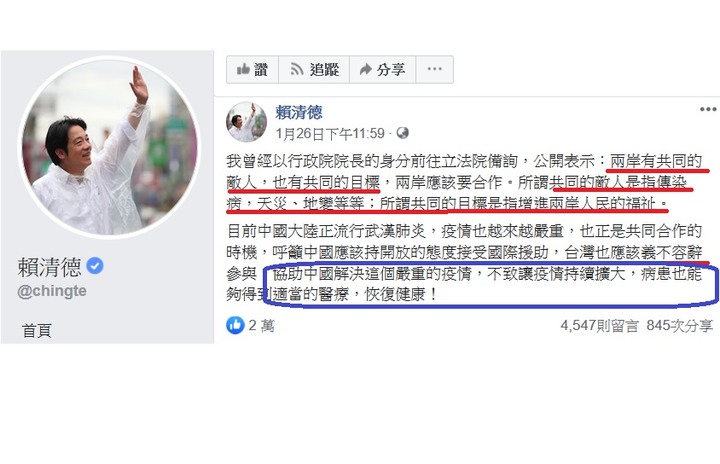Open the post options ellipsis menu

(708, 109)
